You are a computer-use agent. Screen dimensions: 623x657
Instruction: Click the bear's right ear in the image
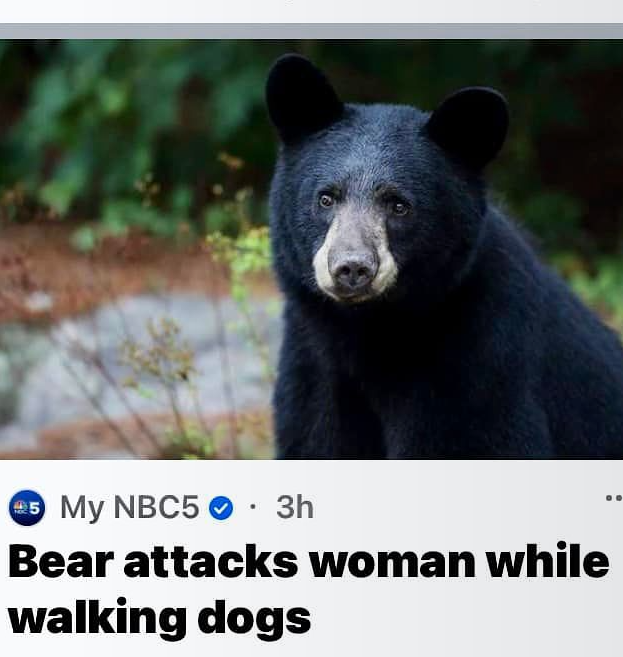click(x=470, y=127)
